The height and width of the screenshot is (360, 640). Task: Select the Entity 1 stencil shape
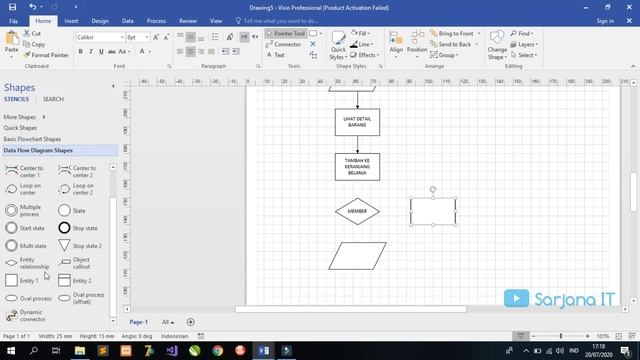pyautogui.click(x=22, y=280)
